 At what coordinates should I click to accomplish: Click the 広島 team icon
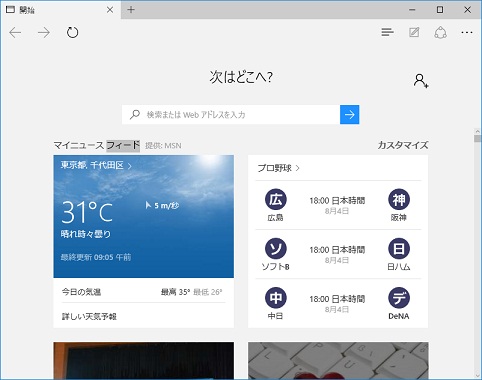[x=276, y=200]
